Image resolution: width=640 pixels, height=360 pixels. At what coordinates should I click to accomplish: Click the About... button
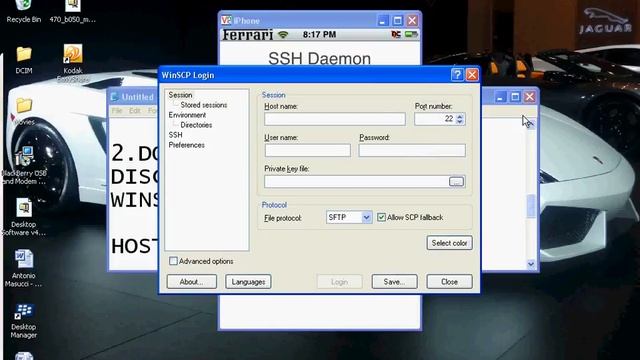(191, 282)
